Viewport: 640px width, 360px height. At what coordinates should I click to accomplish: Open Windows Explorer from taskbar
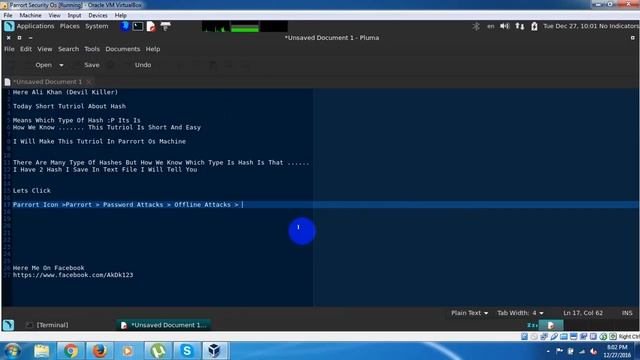point(42,351)
